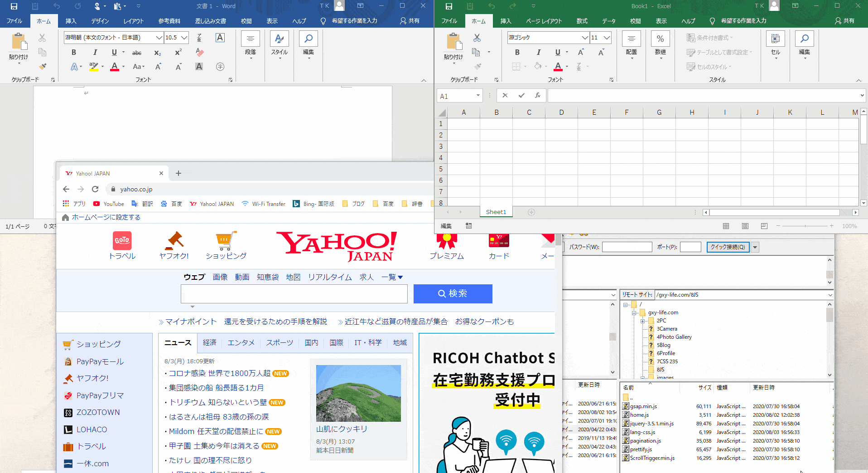The height and width of the screenshot is (473, 868).
Task: Open the ZOZOTOWN link in the sidebar
Action: [x=99, y=412]
